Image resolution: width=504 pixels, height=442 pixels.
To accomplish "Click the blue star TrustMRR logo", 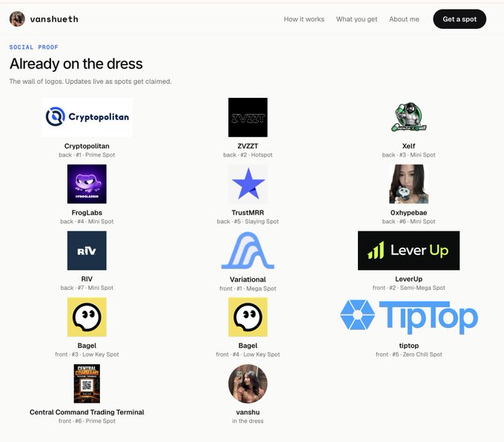I will tap(248, 184).
